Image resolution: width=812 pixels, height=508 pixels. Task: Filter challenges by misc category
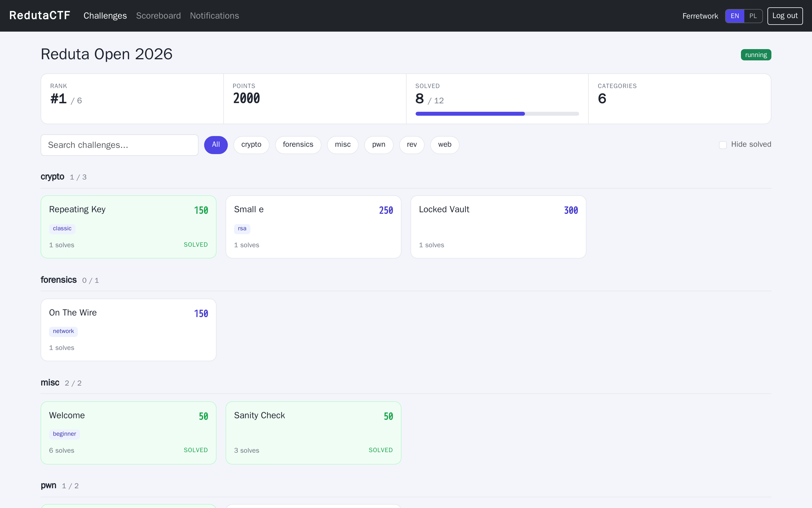[x=343, y=145]
